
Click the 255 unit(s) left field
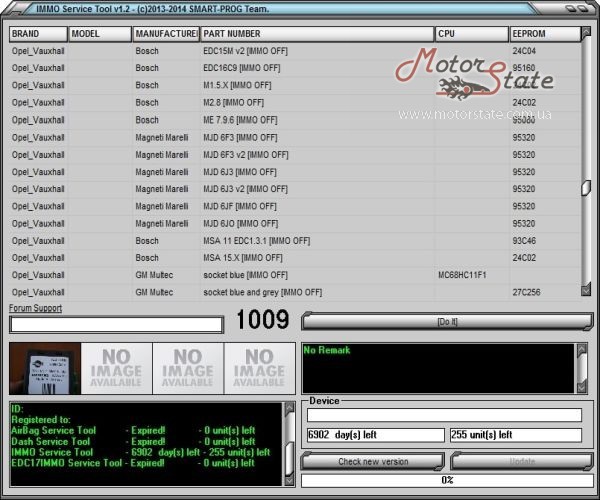pos(516,435)
